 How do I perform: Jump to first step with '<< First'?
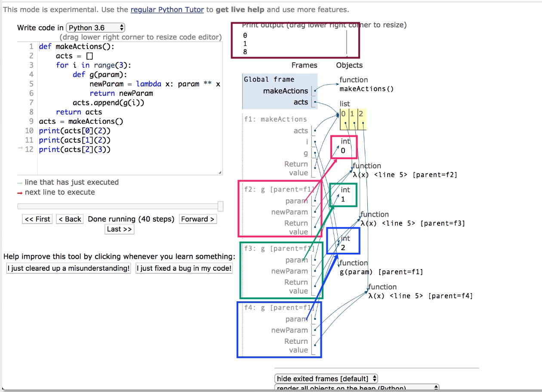37,219
